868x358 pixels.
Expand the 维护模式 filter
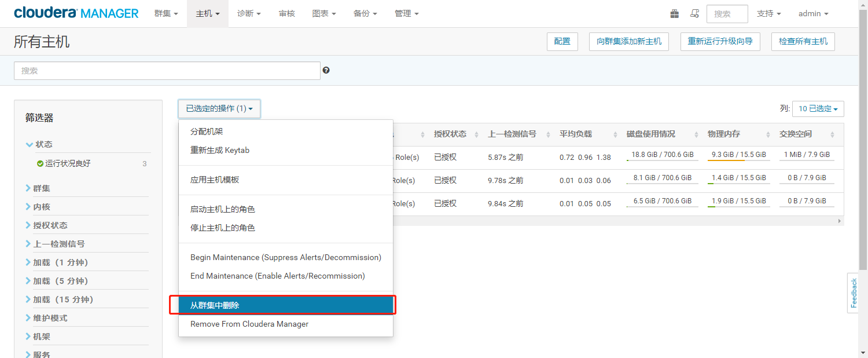[x=46, y=318]
